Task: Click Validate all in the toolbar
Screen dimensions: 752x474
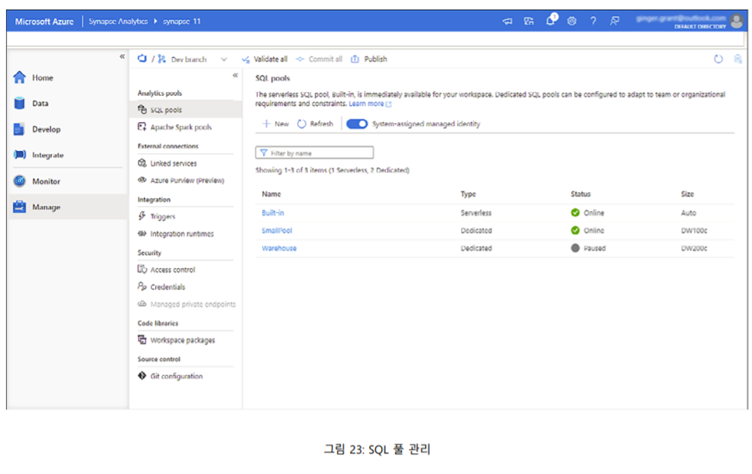Action: [x=264, y=59]
